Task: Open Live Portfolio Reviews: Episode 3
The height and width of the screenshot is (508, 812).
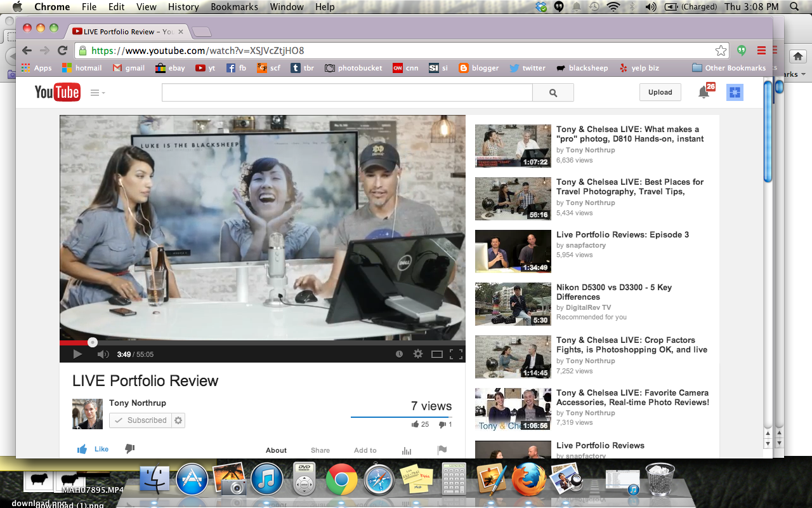Action: click(622, 234)
